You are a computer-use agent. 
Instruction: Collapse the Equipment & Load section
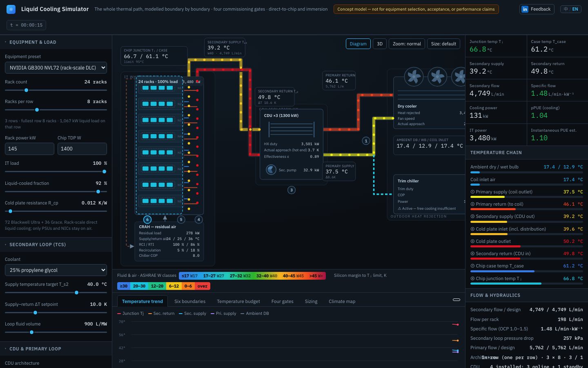click(x=56, y=42)
